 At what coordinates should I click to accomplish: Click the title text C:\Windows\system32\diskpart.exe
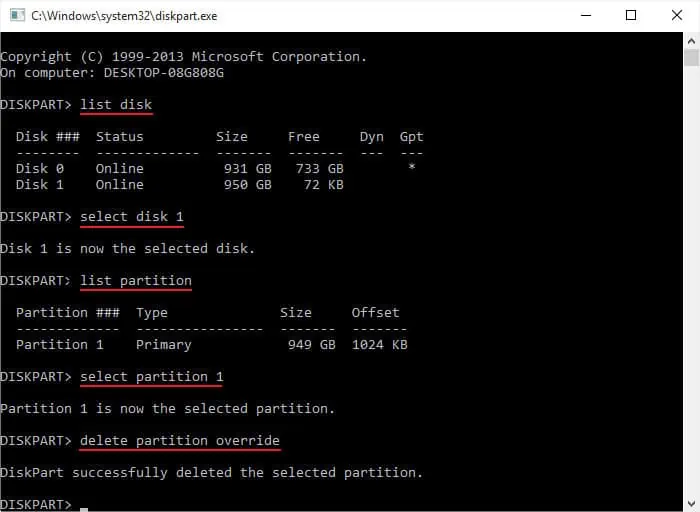click(x=124, y=16)
